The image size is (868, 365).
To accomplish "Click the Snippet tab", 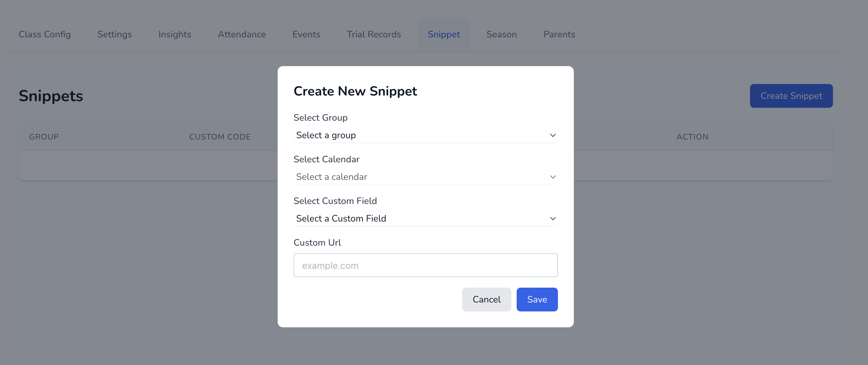I will click(444, 34).
